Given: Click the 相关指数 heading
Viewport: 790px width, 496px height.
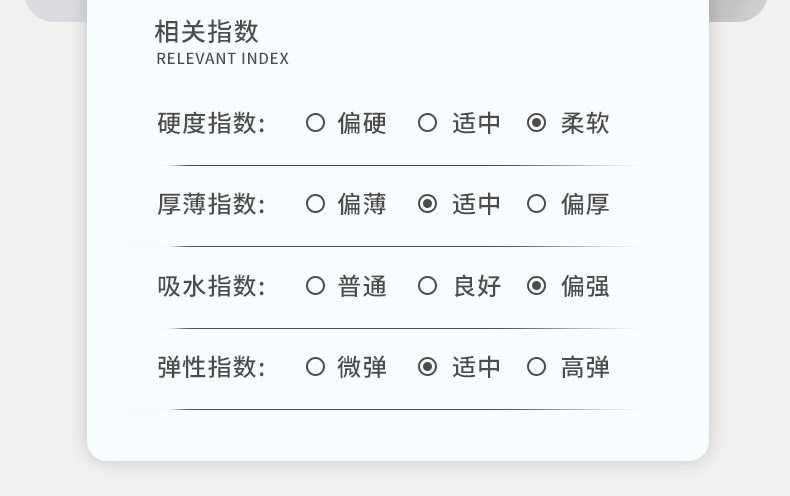Looking at the screenshot, I should point(207,32).
